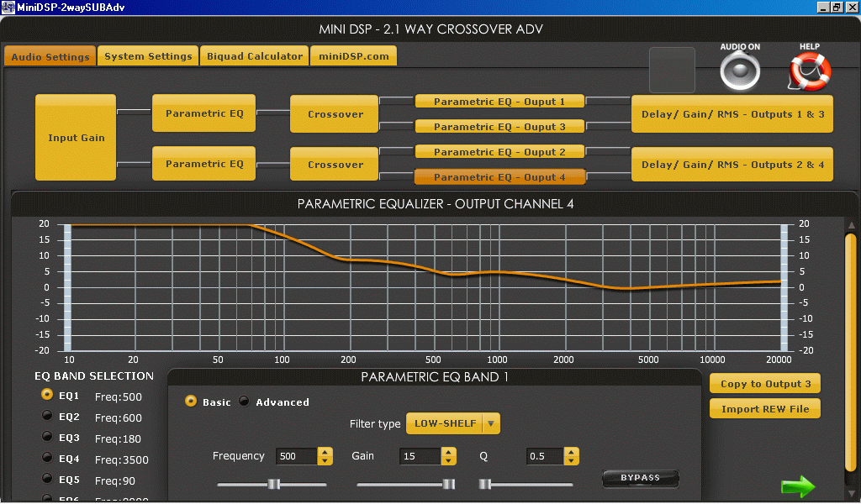Image resolution: width=861 pixels, height=504 pixels.
Task: Click the green next arrow icon
Action: [x=799, y=486]
